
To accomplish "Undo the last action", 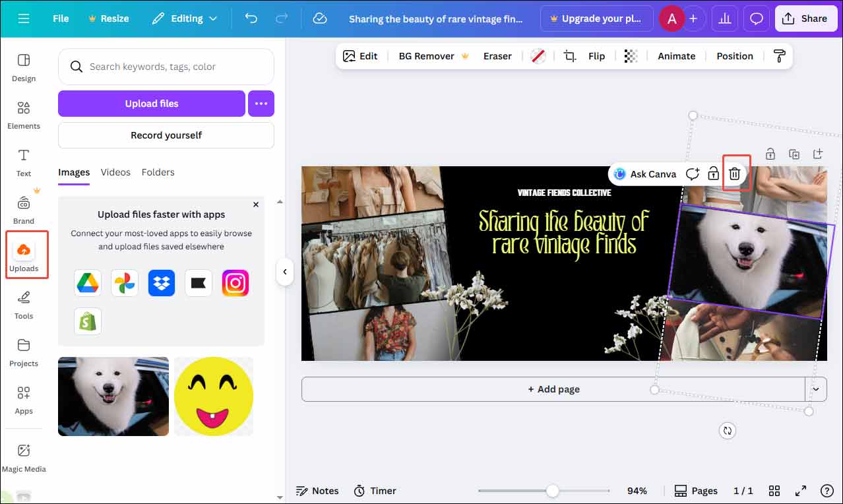I will point(251,18).
